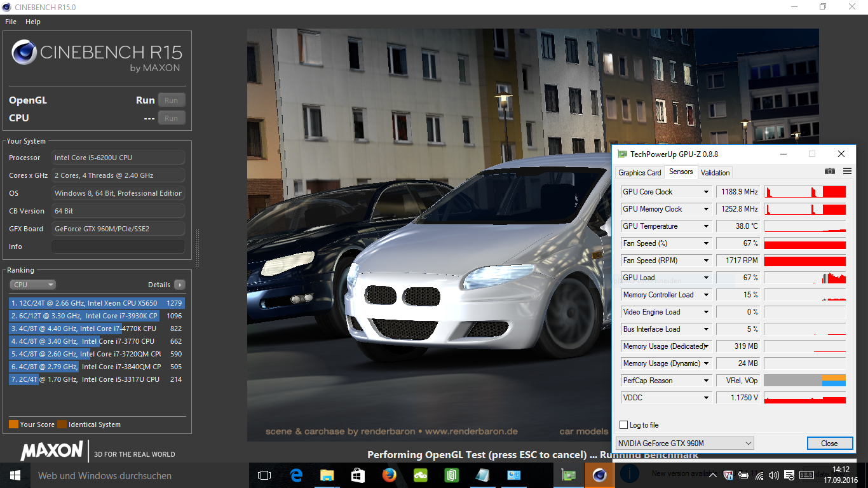This screenshot has width=868, height=488.
Task: Open the NVIDIA GeForce GTX 960M selector
Action: pyautogui.click(x=684, y=444)
